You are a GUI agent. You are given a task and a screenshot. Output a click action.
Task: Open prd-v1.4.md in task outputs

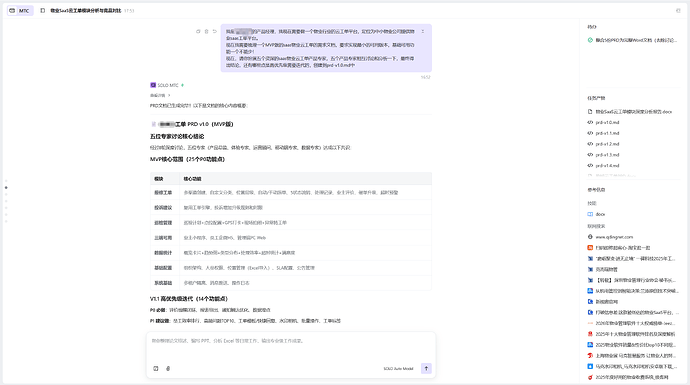click(603, 165)
